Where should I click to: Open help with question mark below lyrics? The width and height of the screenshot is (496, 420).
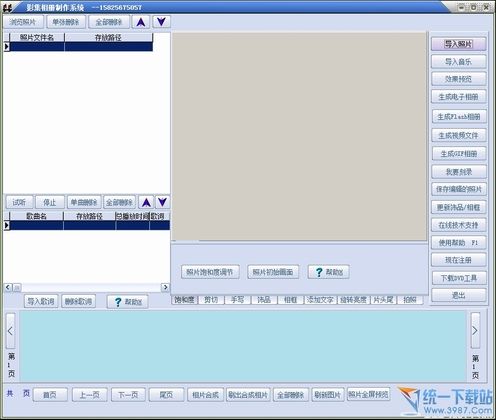click(x=128, y=302)
